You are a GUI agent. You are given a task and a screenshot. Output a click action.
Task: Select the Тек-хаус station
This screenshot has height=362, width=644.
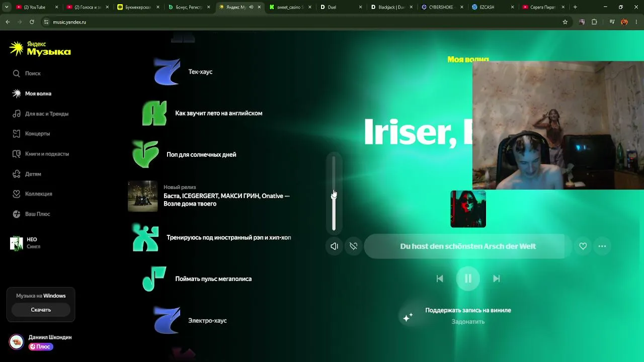click(x=200, y=72)
